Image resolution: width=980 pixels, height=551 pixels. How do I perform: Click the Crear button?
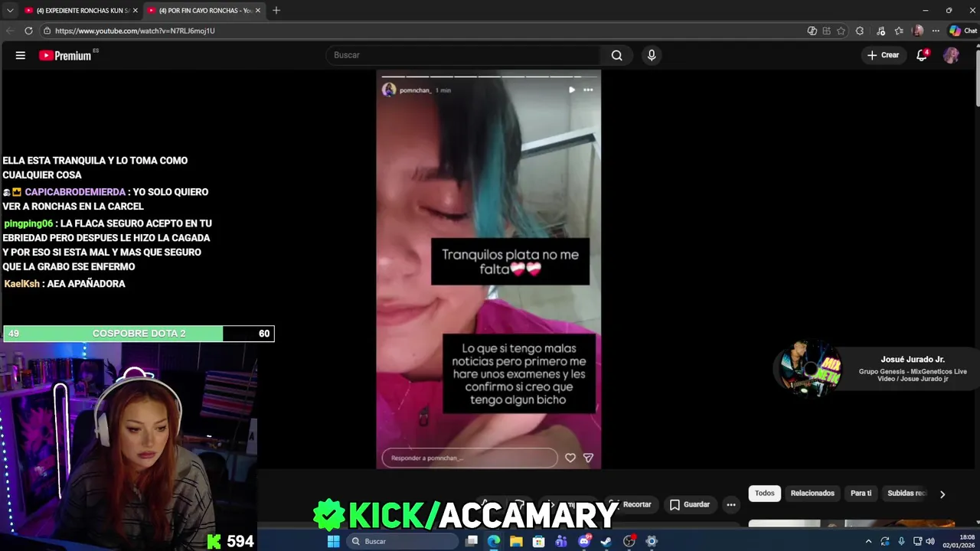point(883,55)
